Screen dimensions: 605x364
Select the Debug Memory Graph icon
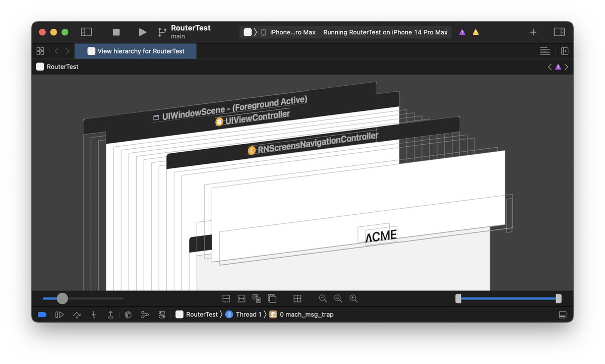[x=145, y=314]
